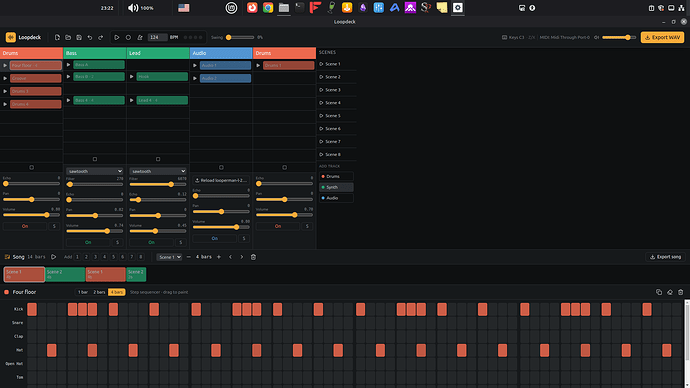The width and height of the screenshot is (690, 388).
Task: Create a new project with the New icon
Action: tap(57, 37)
